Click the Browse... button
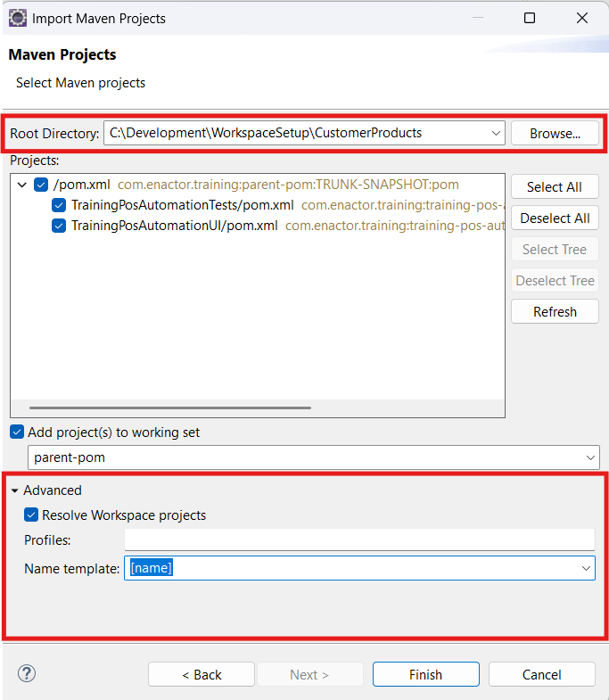Viewport: 609px width, 700px height. (555, 133)
